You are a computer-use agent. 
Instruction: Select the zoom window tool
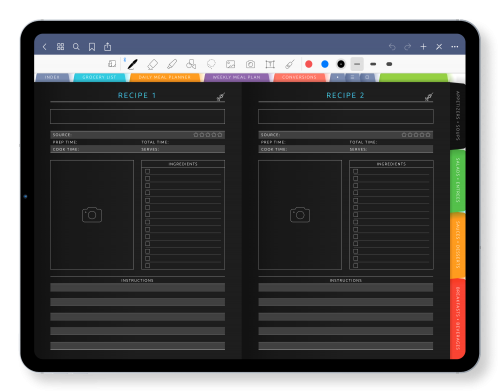point(112,64)
